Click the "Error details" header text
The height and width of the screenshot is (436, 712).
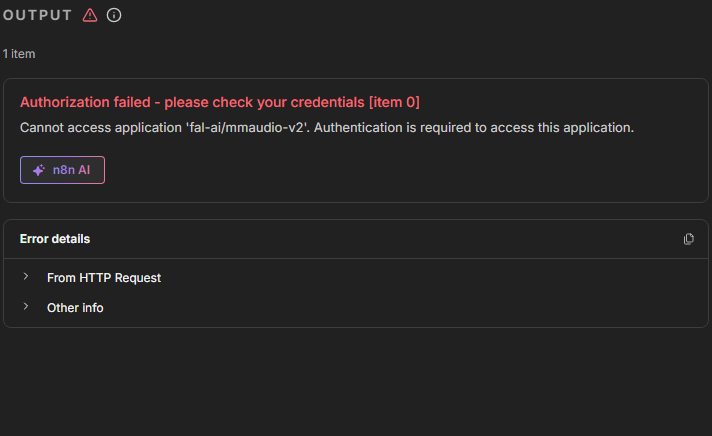point(55,239)
